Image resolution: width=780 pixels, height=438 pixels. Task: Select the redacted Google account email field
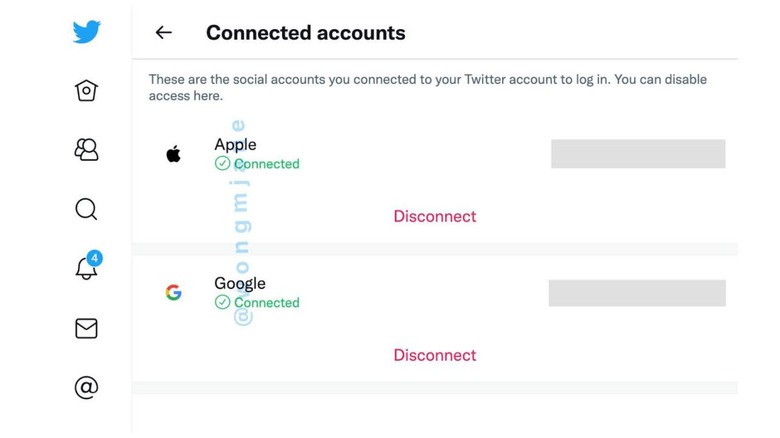637,293
